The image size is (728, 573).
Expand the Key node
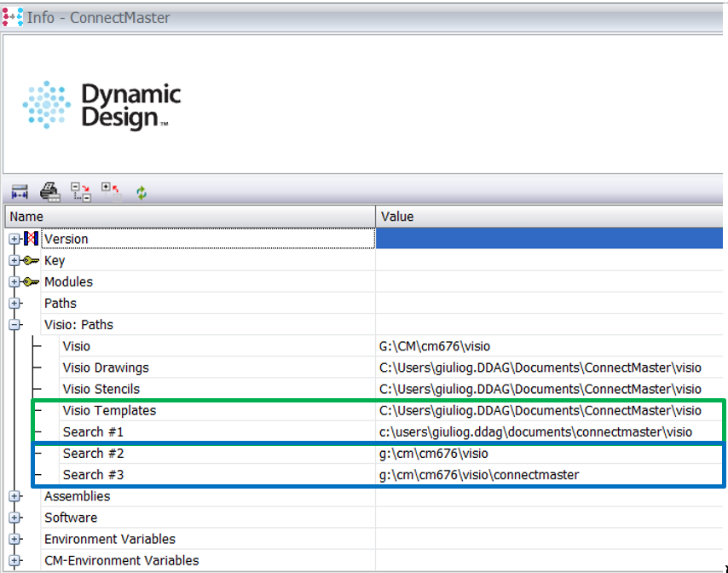tap(14, 261)
